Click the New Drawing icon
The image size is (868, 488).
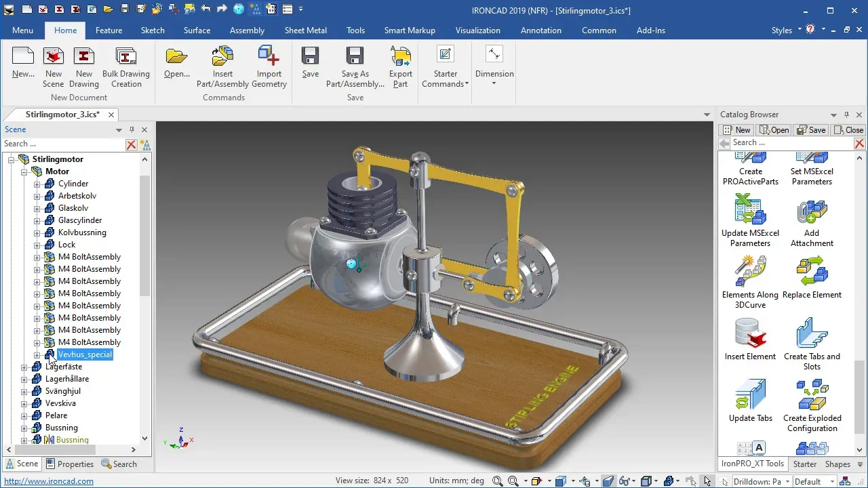pos(84,56)
